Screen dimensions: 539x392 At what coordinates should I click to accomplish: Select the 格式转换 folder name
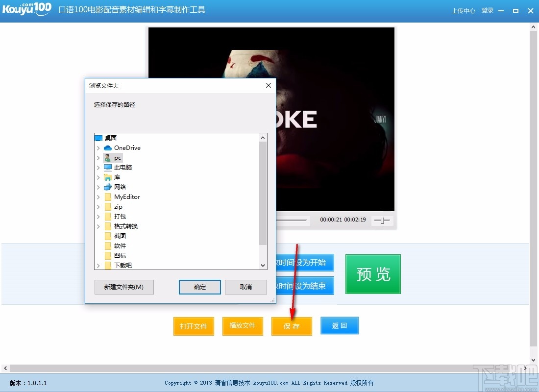(x=126, y=226)
